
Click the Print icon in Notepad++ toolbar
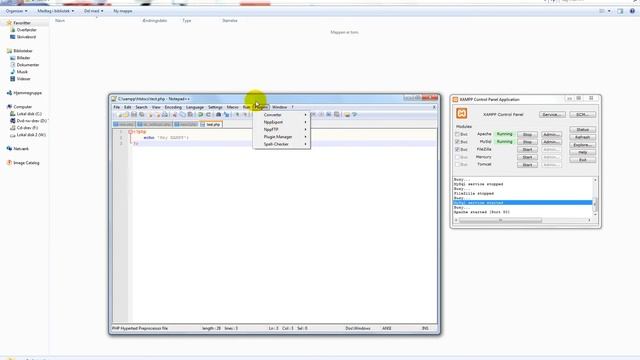165,115
